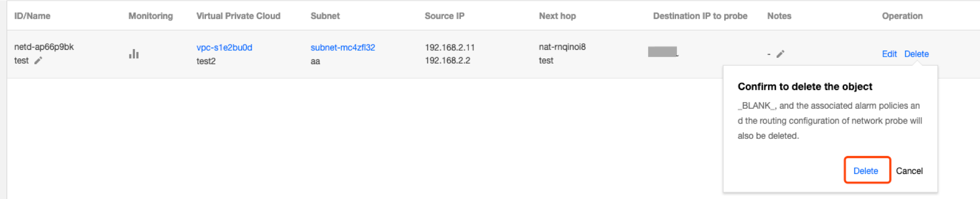Screen dimensions: 980x199
Task: Click the Subnet column header
Action: 325,16
